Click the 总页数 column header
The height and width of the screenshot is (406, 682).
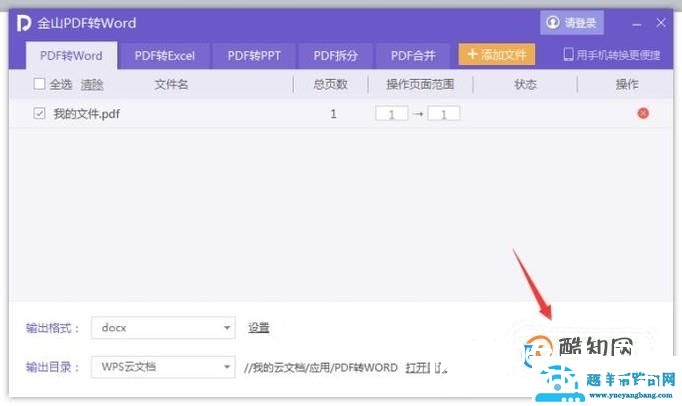(x=331, y=84)
